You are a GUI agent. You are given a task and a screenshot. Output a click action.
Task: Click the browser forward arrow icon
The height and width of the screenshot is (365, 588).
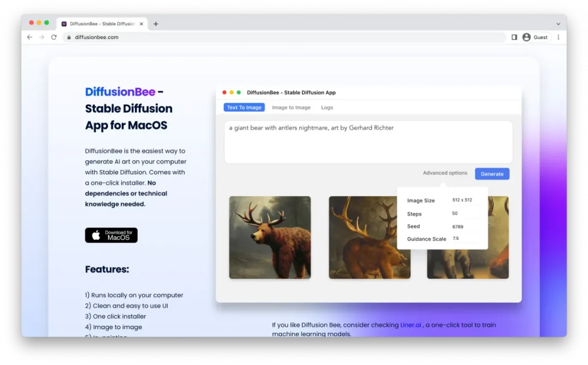(x=42, y=37)
